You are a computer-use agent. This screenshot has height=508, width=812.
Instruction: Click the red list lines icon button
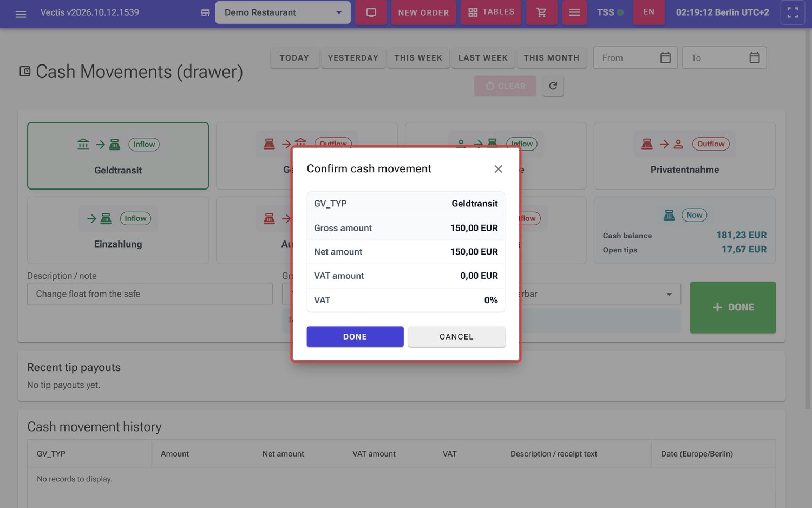(x=574, y=12)
